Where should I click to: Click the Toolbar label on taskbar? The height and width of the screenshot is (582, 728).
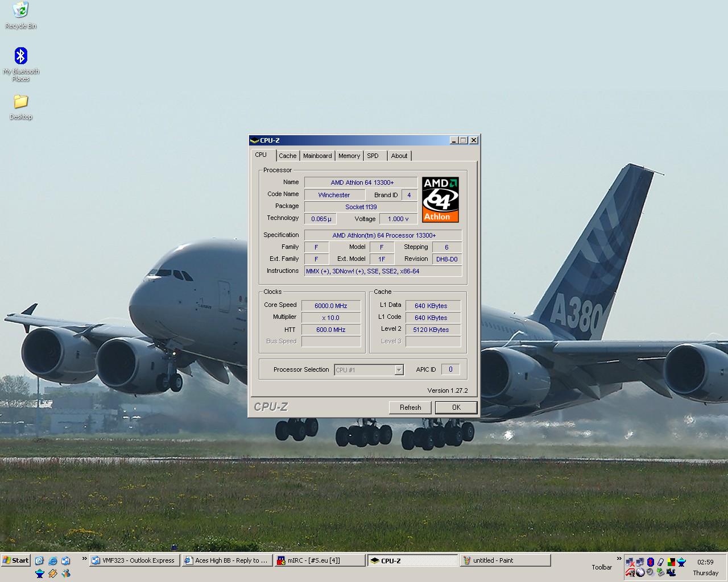tap(602, 567)
